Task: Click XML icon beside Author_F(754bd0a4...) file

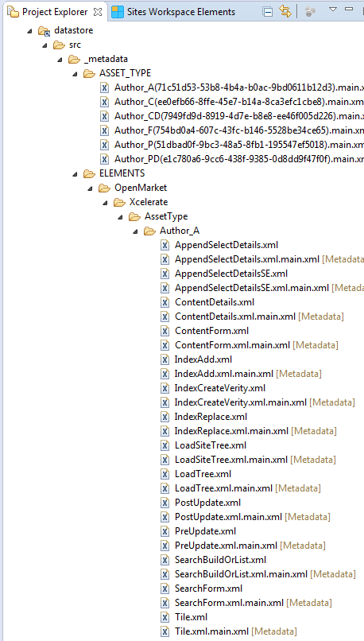Action: [x=105, y=130]
